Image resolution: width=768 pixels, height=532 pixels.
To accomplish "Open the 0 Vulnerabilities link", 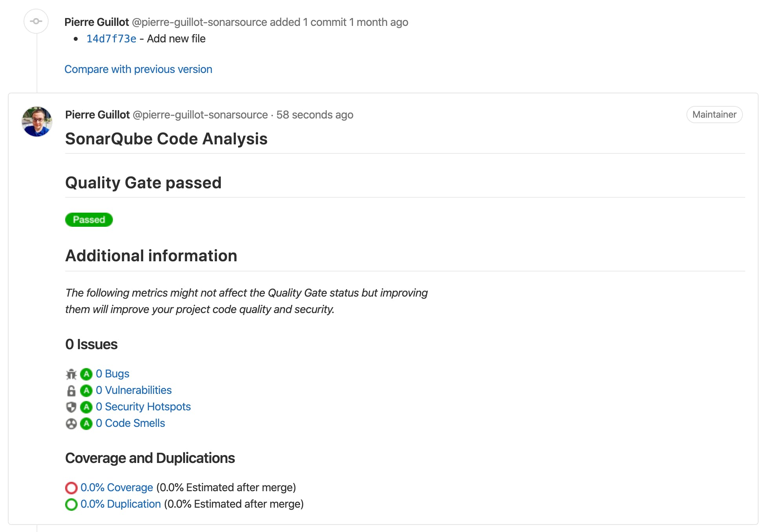I will tap(134, 390).
